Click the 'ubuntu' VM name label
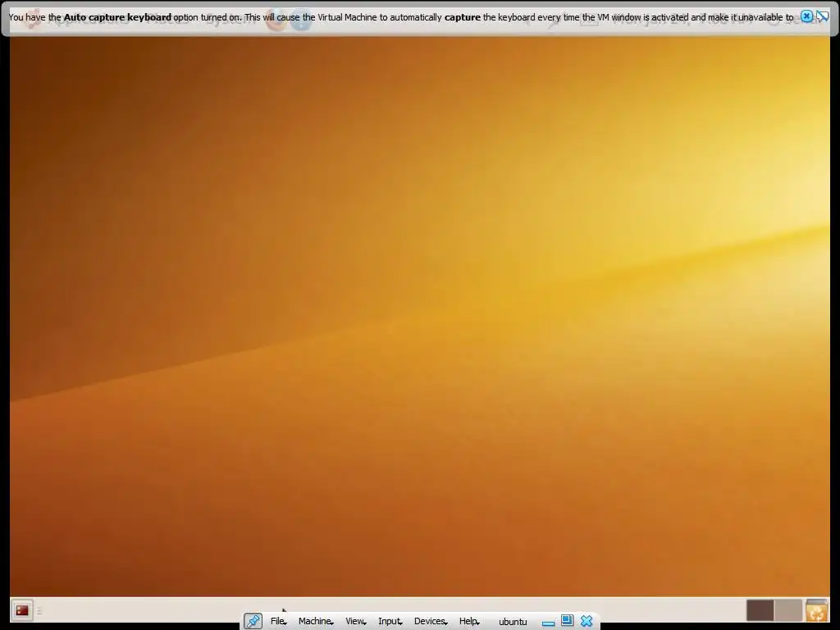This screenshot has height=630, width=840. (513, 622)
